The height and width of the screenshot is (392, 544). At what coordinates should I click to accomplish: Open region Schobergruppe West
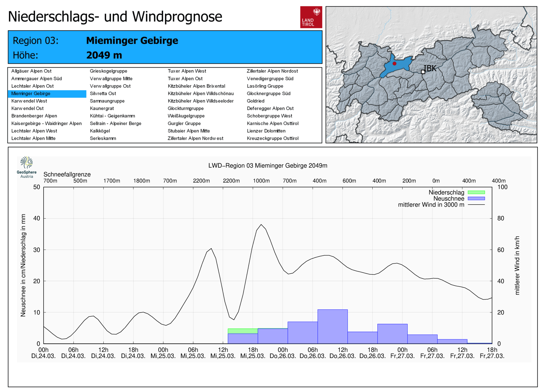pos(270,116)
